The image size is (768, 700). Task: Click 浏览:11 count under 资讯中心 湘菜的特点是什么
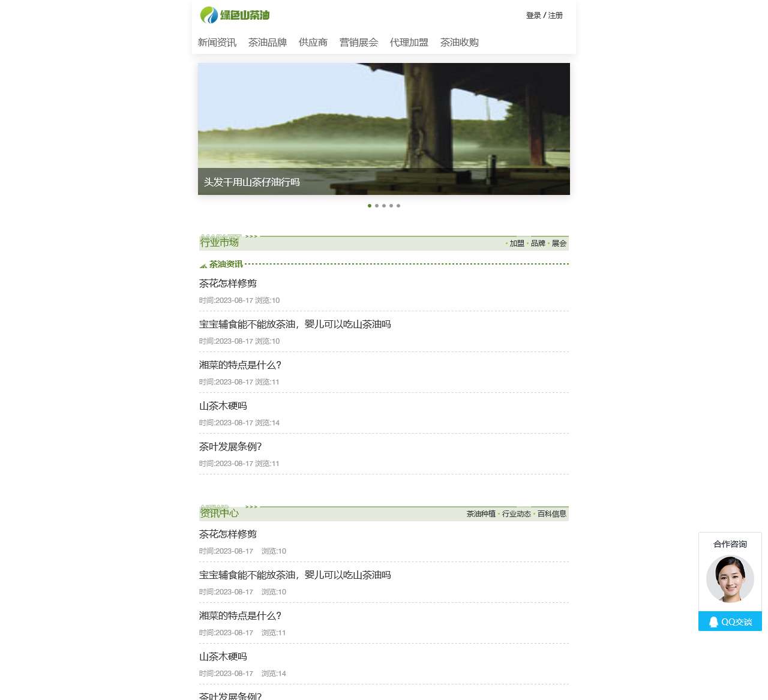click(274, 633)
